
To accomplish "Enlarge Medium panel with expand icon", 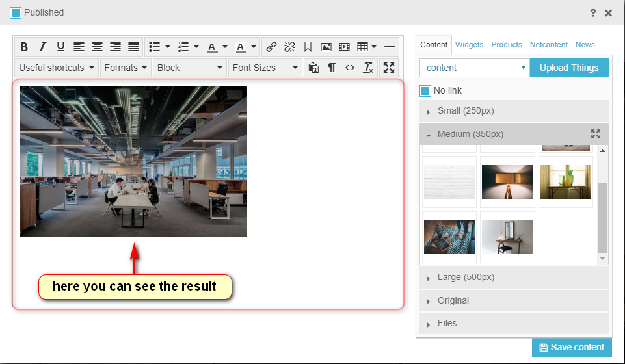I will coord(596,134).
